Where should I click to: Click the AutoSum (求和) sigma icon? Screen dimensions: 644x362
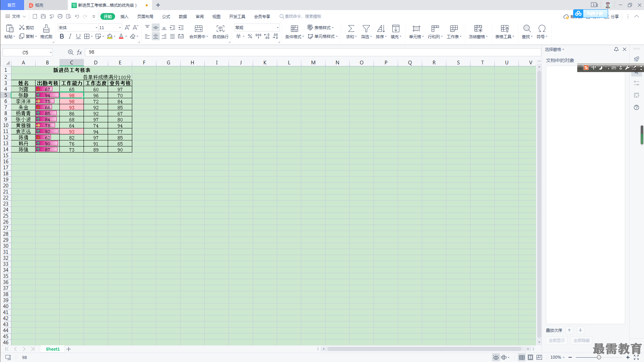coord(351,28)
